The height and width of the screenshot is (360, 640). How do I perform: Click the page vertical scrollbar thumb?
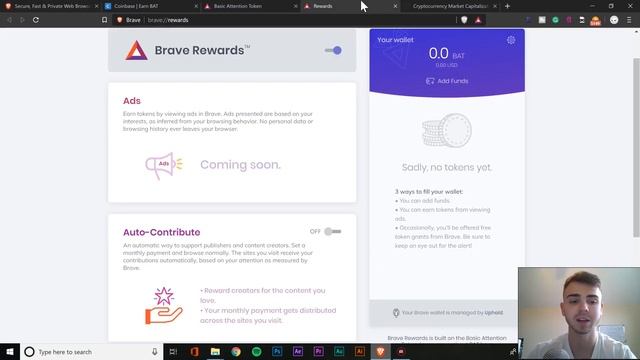[636, 147]
